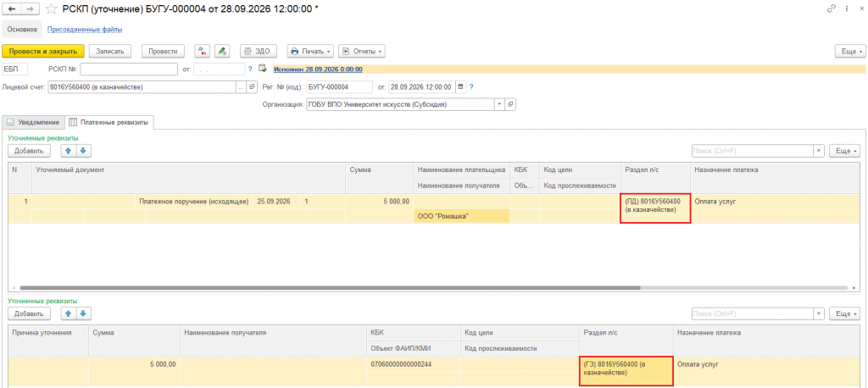
Task: Move row up in Уточняемые реквизиты
Action: pyautogui.click(x=68, y=150)
